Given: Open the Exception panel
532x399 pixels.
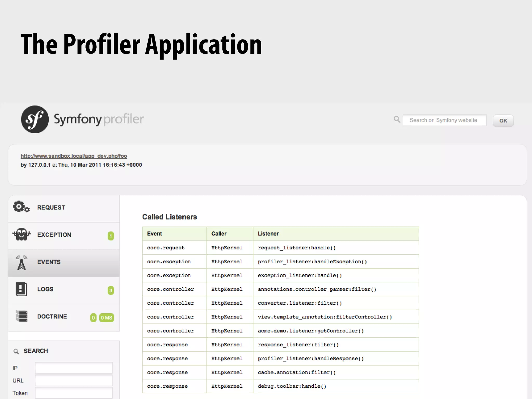Looking at the screenshot, I should pos(54,235).
